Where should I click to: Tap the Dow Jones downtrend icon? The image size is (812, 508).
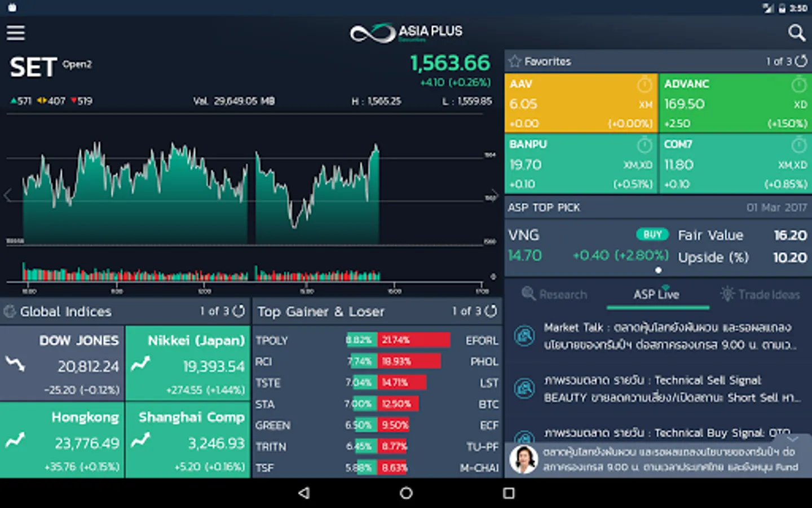tap(15, 364)
